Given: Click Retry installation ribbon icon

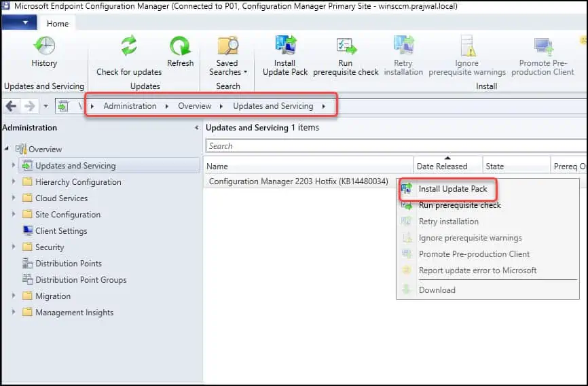Looking at the screenshot, I should click(x=403, y=45).
